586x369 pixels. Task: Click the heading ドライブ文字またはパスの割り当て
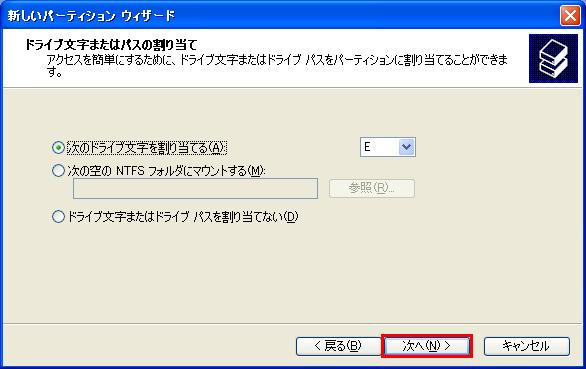111,45
